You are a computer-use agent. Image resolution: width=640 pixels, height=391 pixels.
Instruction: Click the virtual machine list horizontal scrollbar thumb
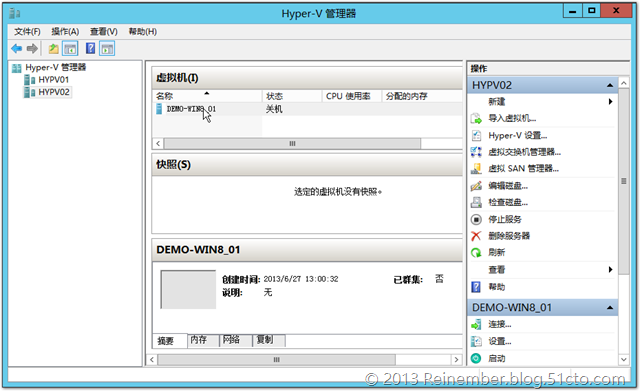pyautogui.click(x=292, y=144)
